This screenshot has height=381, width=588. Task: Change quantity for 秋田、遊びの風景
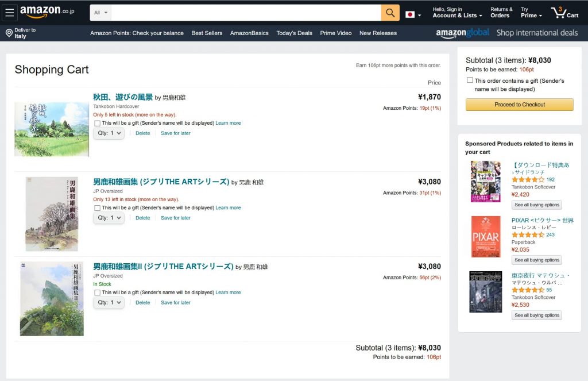pos(109,133)
